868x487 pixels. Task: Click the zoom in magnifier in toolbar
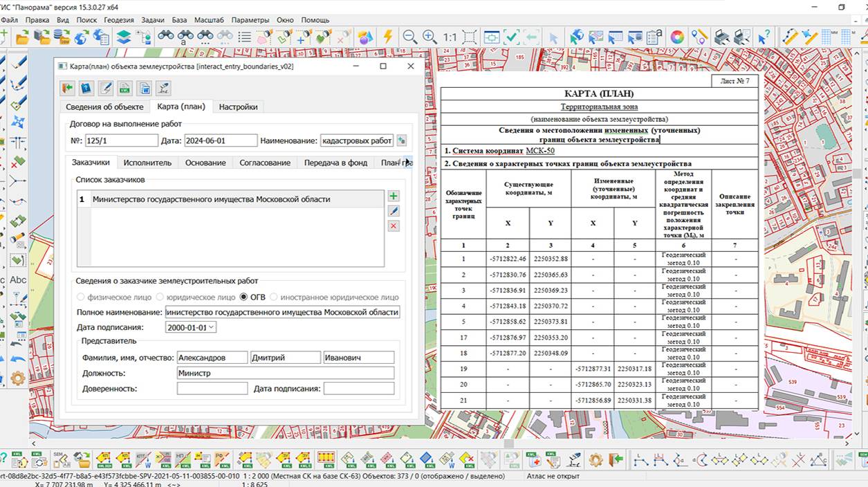pos(430,37)
